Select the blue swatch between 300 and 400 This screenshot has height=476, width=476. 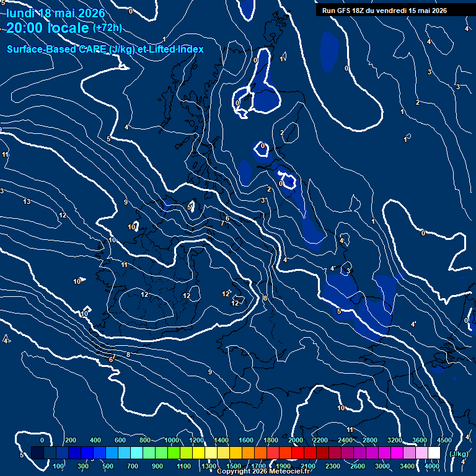(x=87, y=452)
